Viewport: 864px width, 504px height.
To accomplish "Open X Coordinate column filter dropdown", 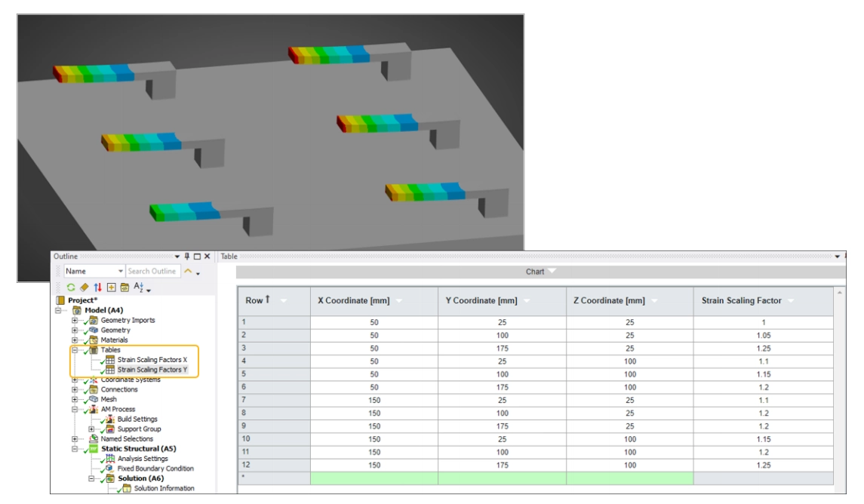I will tap(399, 300).
